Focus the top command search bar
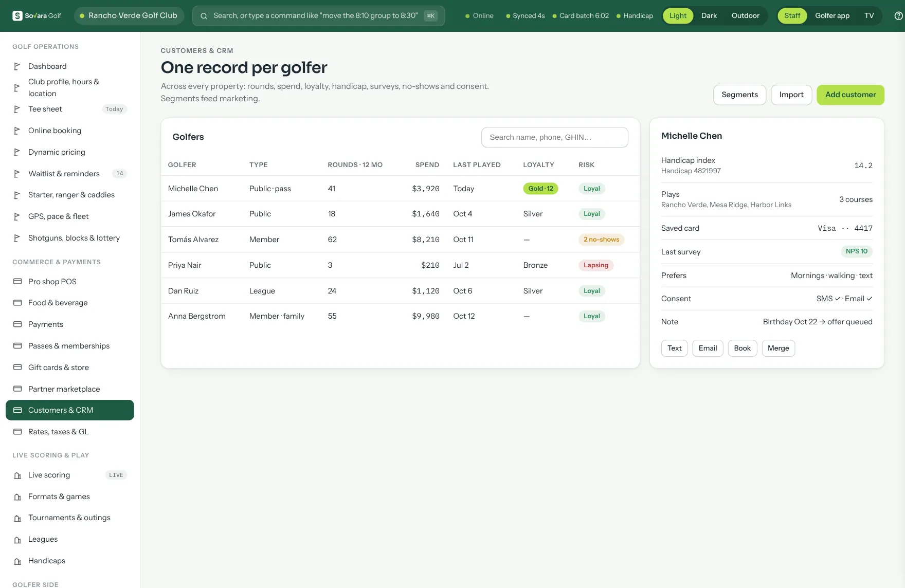Image resolution: width=905 pixels, height=588 pixels. point(318,16)
